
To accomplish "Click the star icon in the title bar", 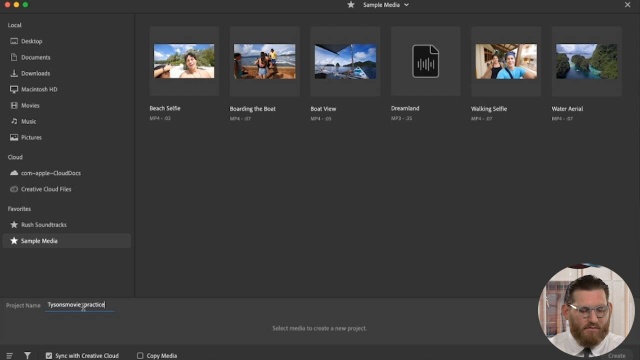I will tap(351, 5).
